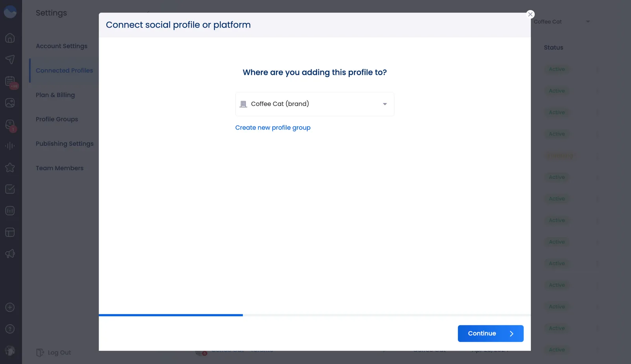This screenshot has width=631, height=364.
Task: Click the plus circle icon in the sidebar
Action: tap(10, 307)
